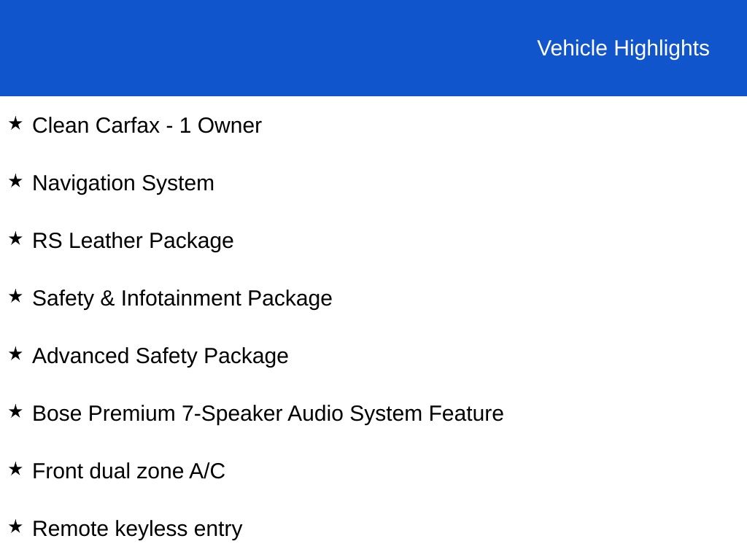The width and height of the screenshot is (747, 560).
Task: Click the star next to Navigation System
Action: [15, 181]
